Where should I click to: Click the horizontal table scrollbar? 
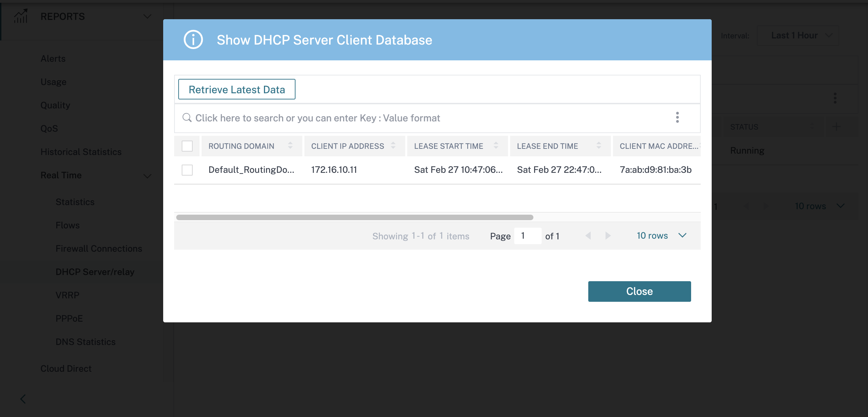(x=354, y=217)
